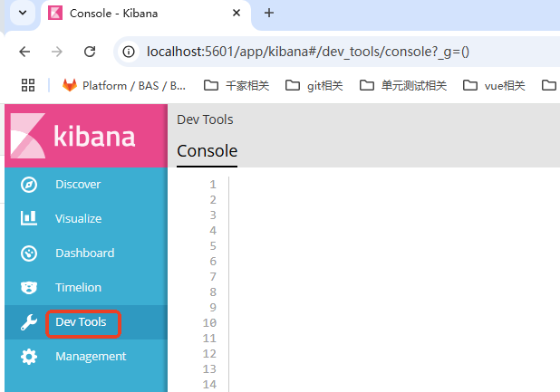Open the Timelion bear icon

pyautogui.click(x=29, y=288)
